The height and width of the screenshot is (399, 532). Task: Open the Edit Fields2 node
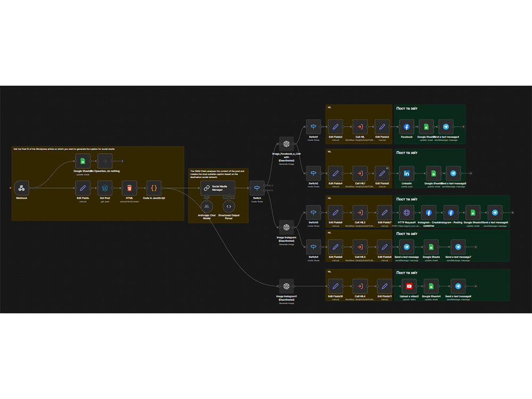coord(382,127)
